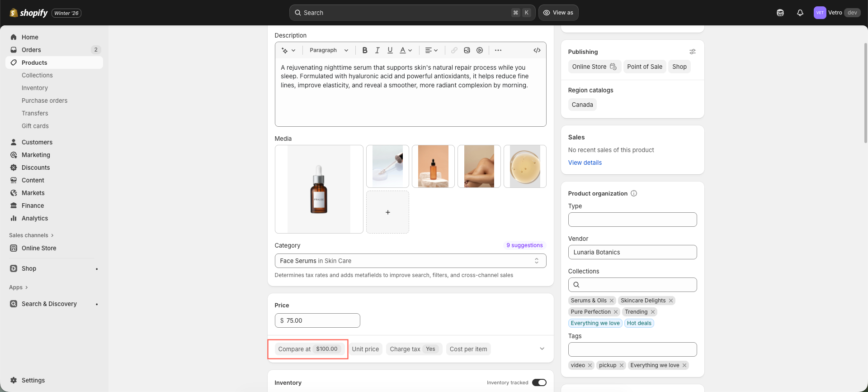Open the text color picker
Viewport: 868px width, 392px height.
tap(406, 50)
